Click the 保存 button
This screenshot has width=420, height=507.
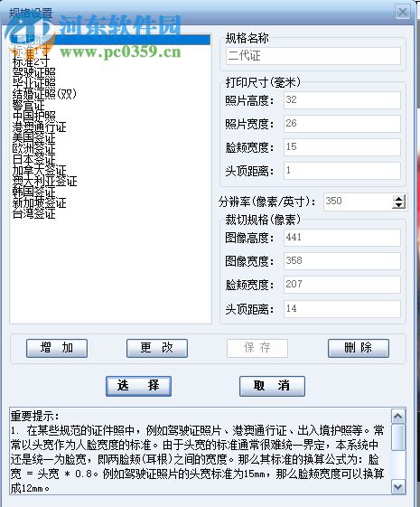[257, 348]
